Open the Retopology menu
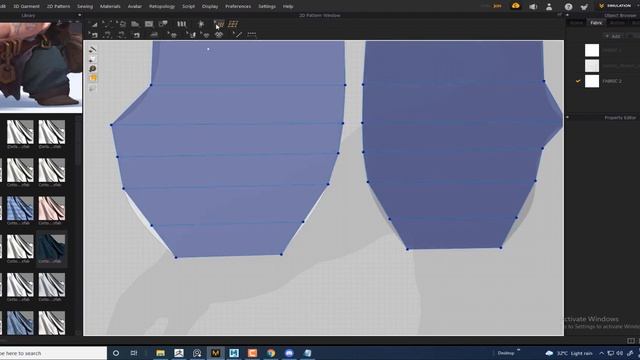This screenshot has width=640, height=360. [x=162, y=6]
